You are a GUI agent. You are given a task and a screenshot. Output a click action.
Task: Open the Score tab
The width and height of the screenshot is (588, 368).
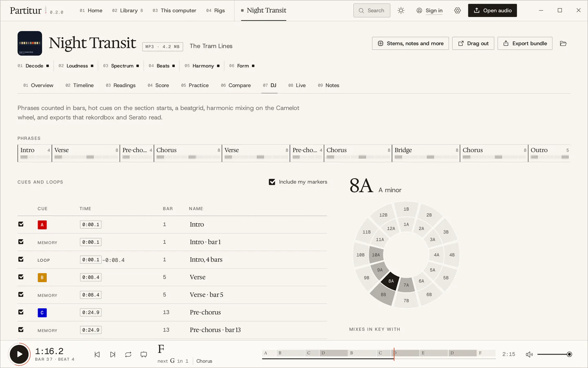158,85
